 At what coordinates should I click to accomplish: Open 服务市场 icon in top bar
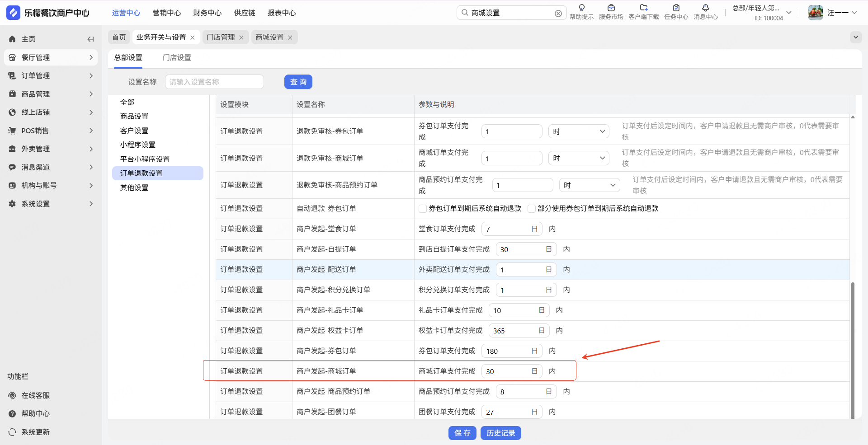(x=611, y=8)
